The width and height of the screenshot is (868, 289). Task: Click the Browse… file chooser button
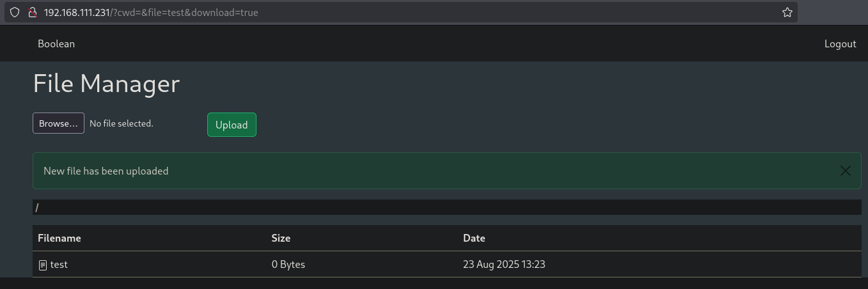pyautogui.click(x=58, y=123)
